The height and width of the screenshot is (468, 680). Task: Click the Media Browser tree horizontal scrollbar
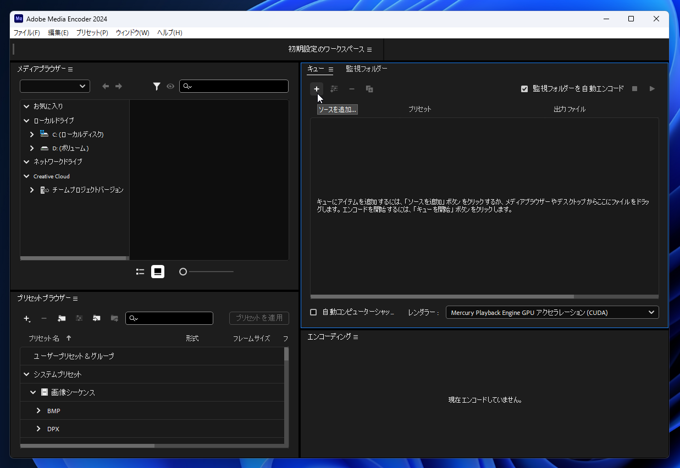(73, 258)
